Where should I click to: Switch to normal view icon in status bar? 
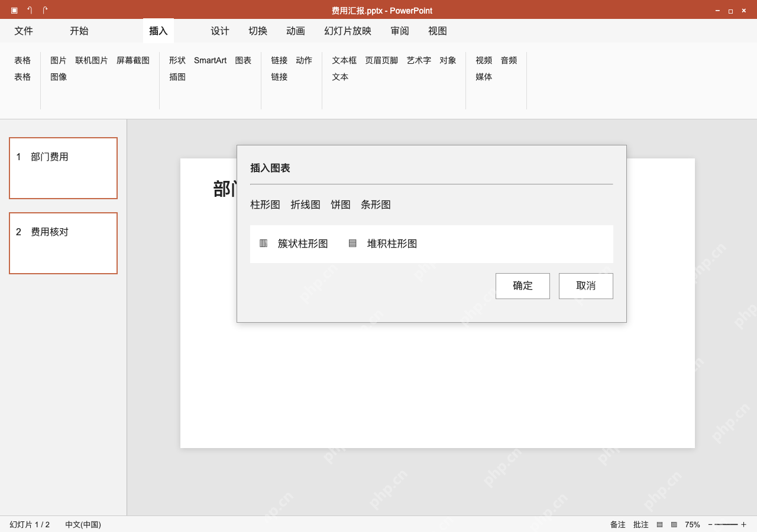pyautogui.click(x=659, y=524)
